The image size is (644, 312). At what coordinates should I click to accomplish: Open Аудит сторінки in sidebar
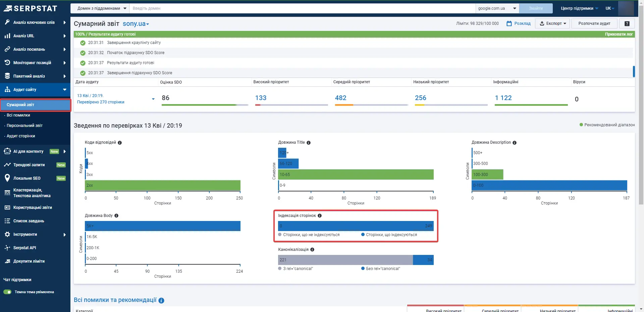click(21, 136)
